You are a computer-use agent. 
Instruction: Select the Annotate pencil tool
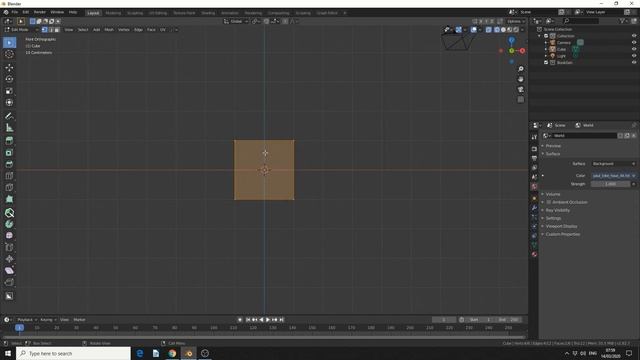pos(9,116)
